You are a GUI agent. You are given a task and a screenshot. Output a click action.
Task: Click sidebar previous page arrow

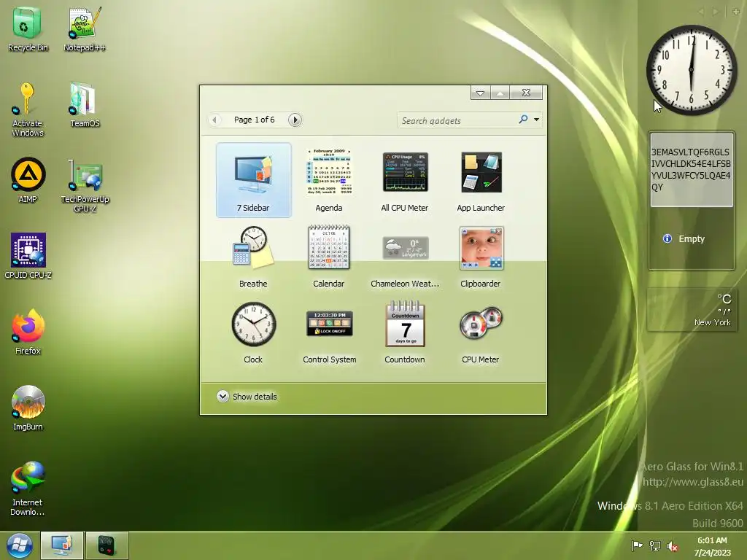(x=701, y=12)
